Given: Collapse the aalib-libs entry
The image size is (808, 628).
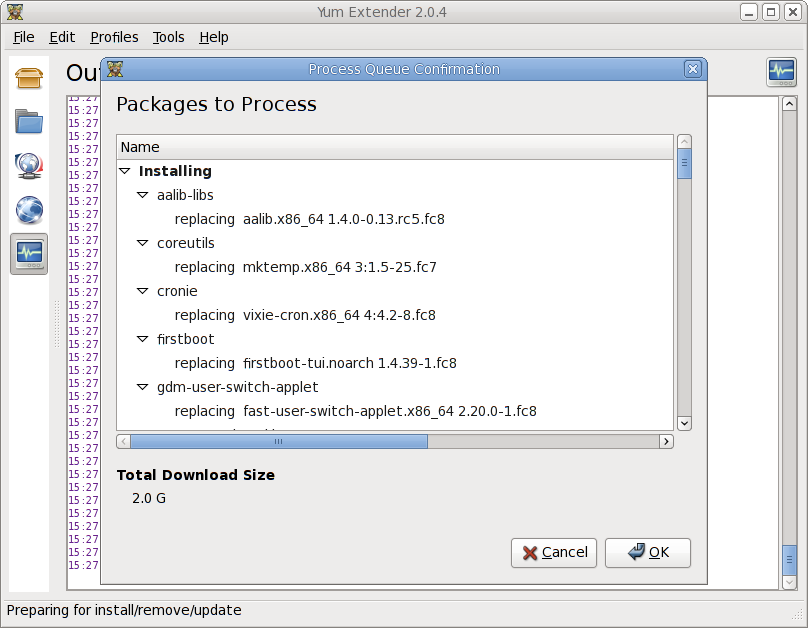Looking at the screenshot, I should [x=142, y=195].
